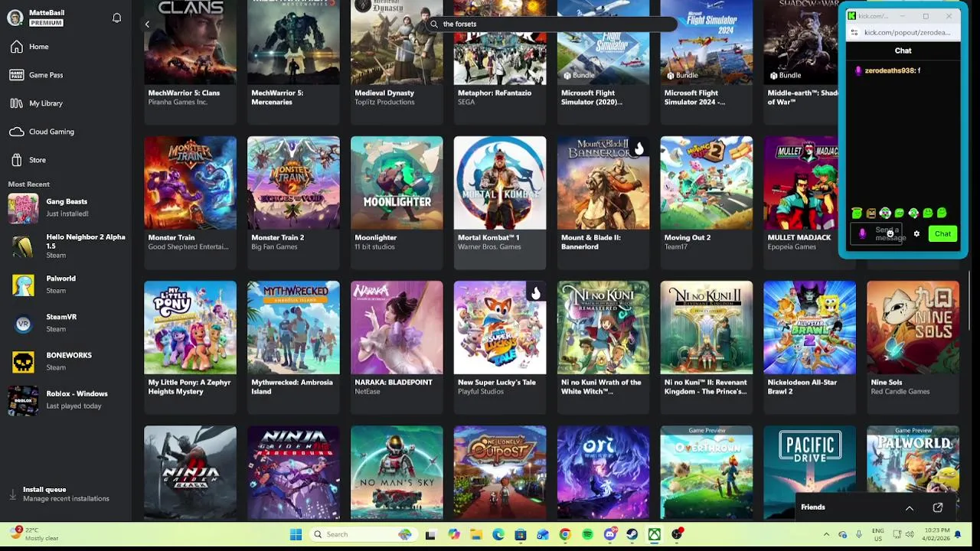This screenshot has height=551, width=980.
Task: Open My Little Pony game tile
Action: pos(190,347)
